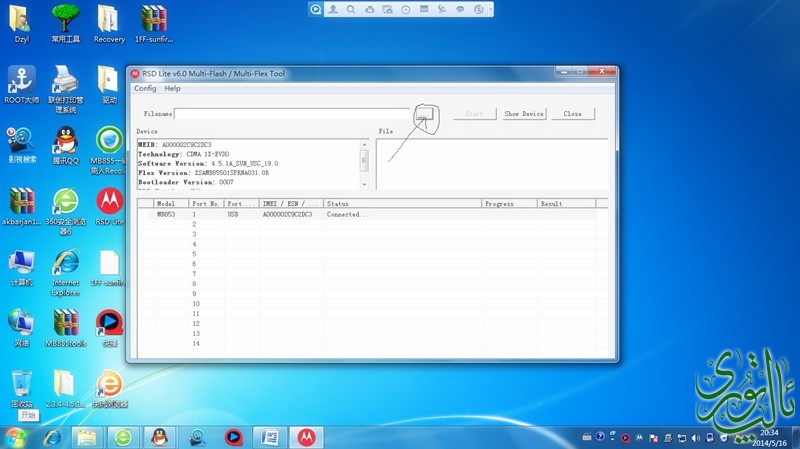
Task: Open Windows Explorer from the taskbar
Action: pyautogui.click(x=87, y=437)
